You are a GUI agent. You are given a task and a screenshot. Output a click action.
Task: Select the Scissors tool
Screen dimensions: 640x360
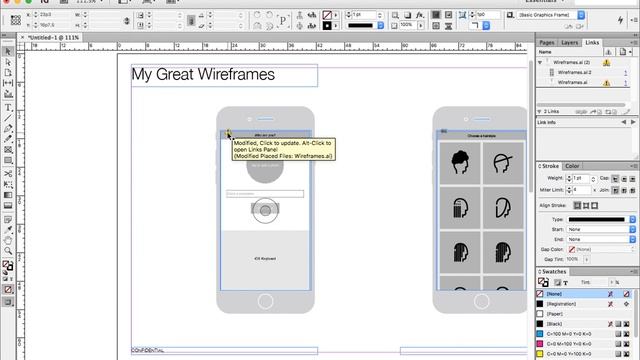tap(8, 174)
